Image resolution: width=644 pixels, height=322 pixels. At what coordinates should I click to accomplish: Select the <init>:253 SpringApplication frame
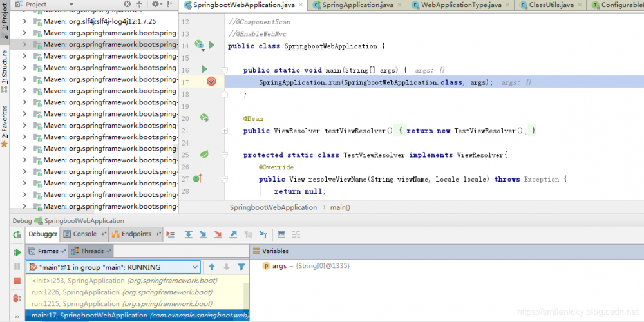135,281
